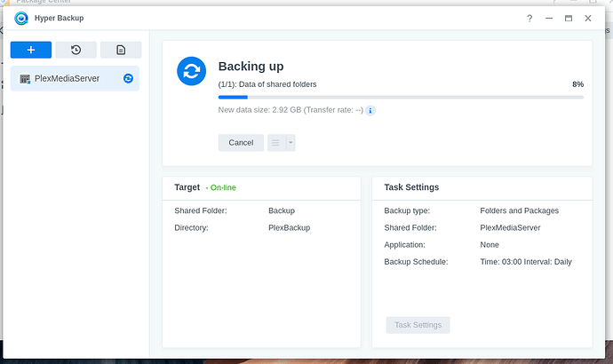Screen dimensions: 613x364
Task: Click the greyed Task Settings button
Action: (418, 325)
